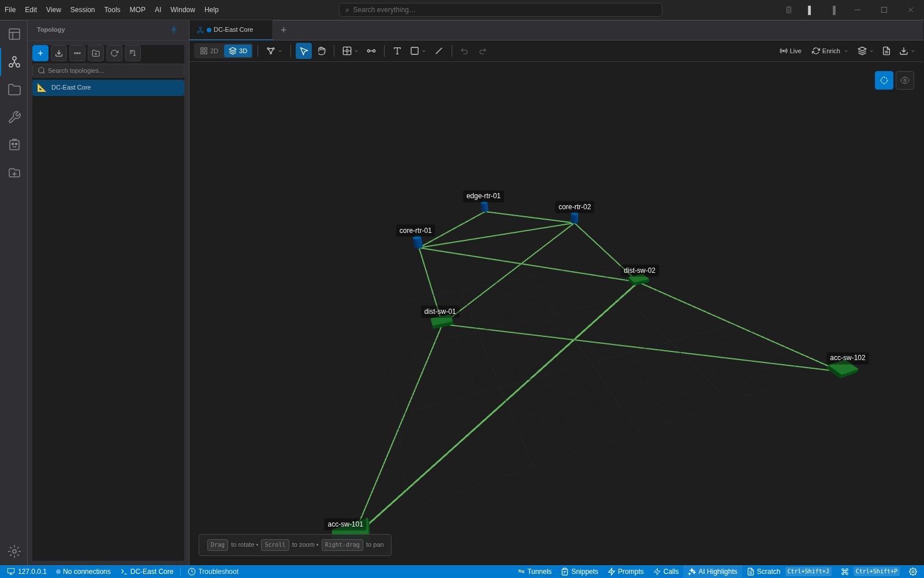Toggle the eye visibility button on canvas
Image resolution: width=924 pixels, height=578 pixels.
(905, 80)
